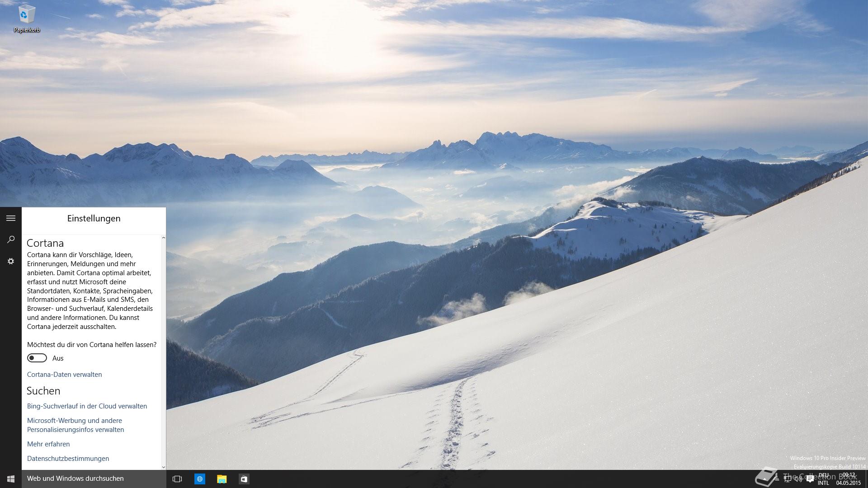Open the Windows Start button
The image size is (868, 488).
(11, 479)
